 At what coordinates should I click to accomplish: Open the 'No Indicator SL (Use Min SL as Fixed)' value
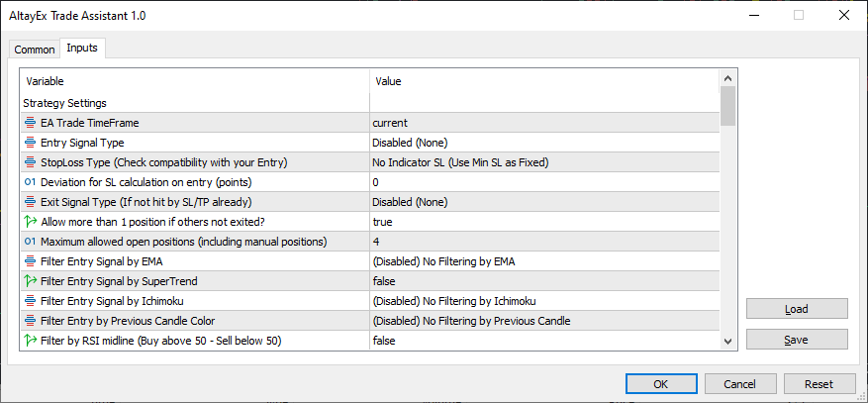click(544, 162)
